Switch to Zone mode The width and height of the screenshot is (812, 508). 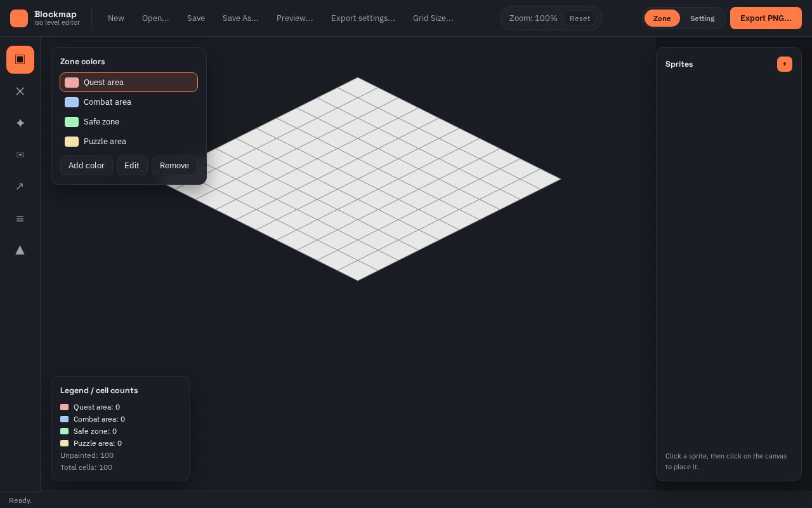click(x=662, y=18)
